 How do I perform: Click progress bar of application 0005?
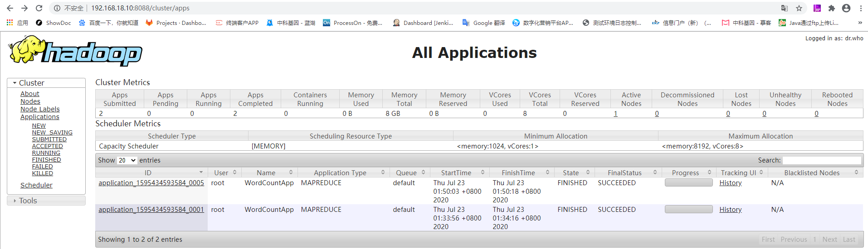click(x=689, y=182)
